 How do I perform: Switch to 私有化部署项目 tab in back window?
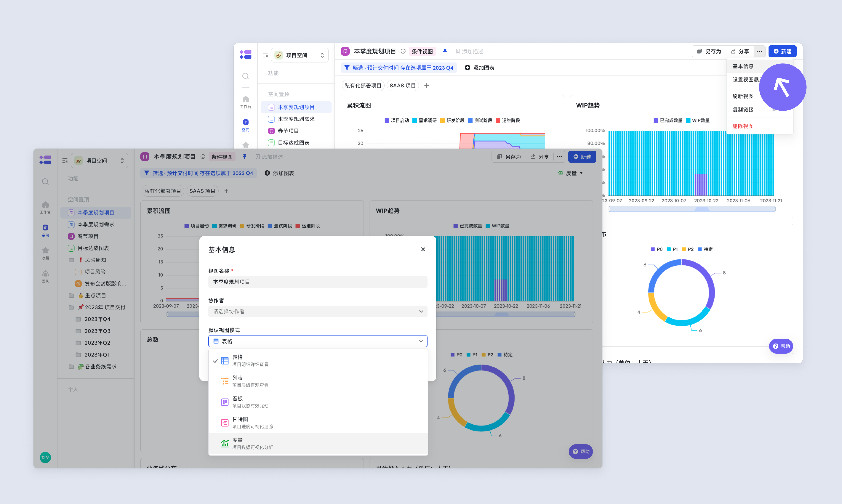coord(363,85)
